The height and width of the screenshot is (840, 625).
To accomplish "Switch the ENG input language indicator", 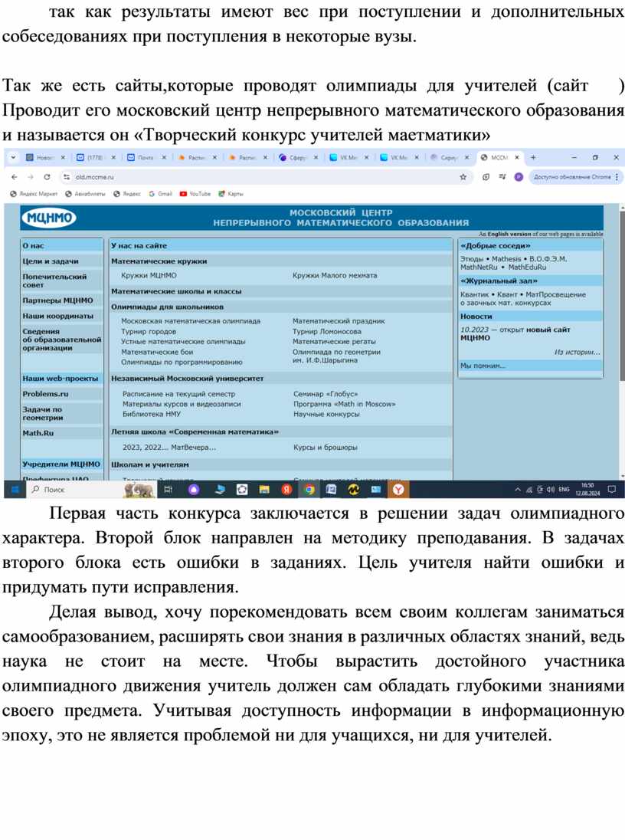I will point(564,489).
